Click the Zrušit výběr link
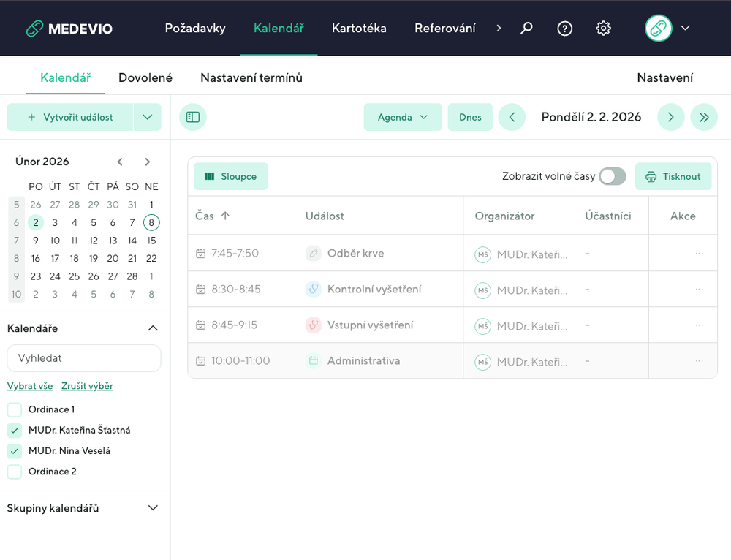This screenshot has height=560, width=731. click(x=87, y=386)
